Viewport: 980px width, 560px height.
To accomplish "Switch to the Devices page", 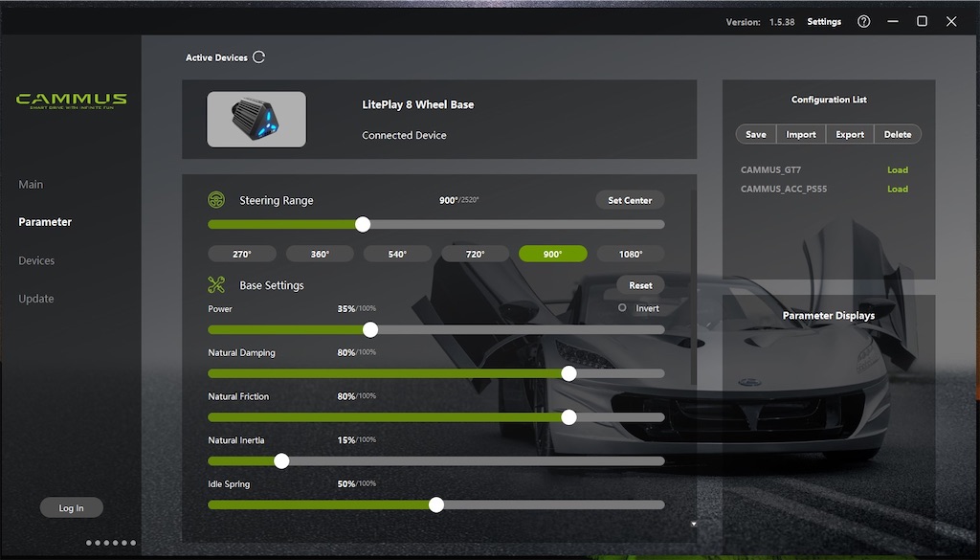I will (x=36, y=260).
